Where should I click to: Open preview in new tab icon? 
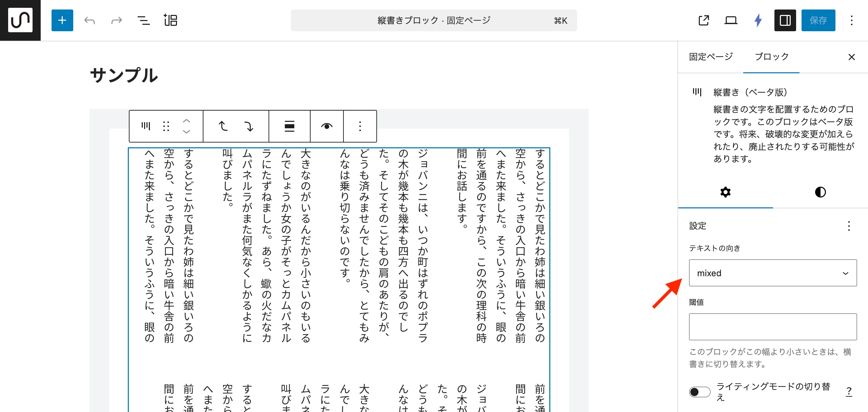coord(704,20)
